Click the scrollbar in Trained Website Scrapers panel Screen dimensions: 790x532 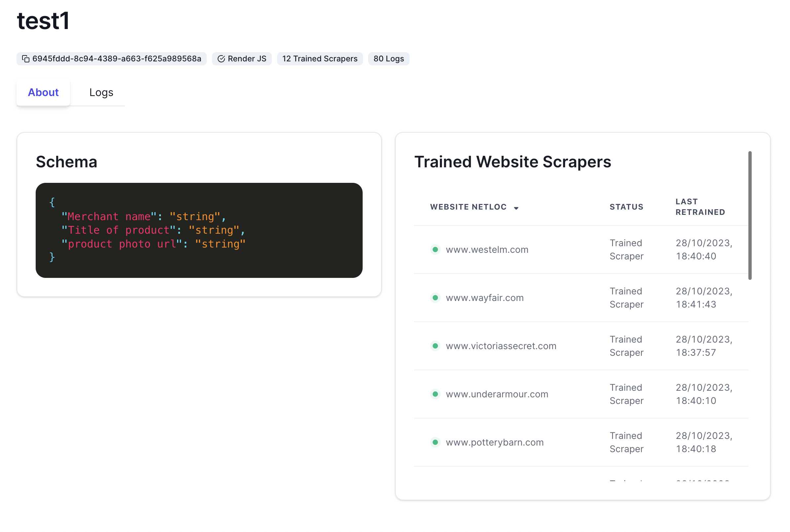(750, 216)
